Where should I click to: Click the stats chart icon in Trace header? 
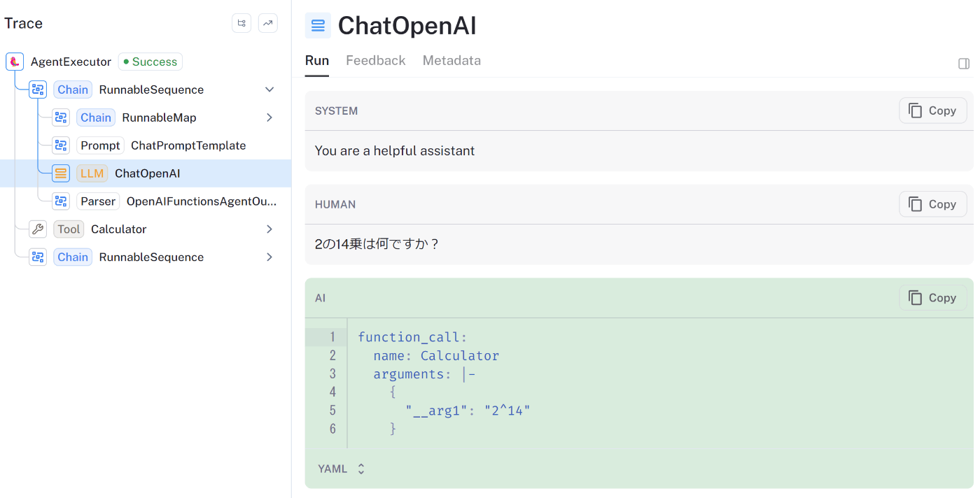click(268, 23)
